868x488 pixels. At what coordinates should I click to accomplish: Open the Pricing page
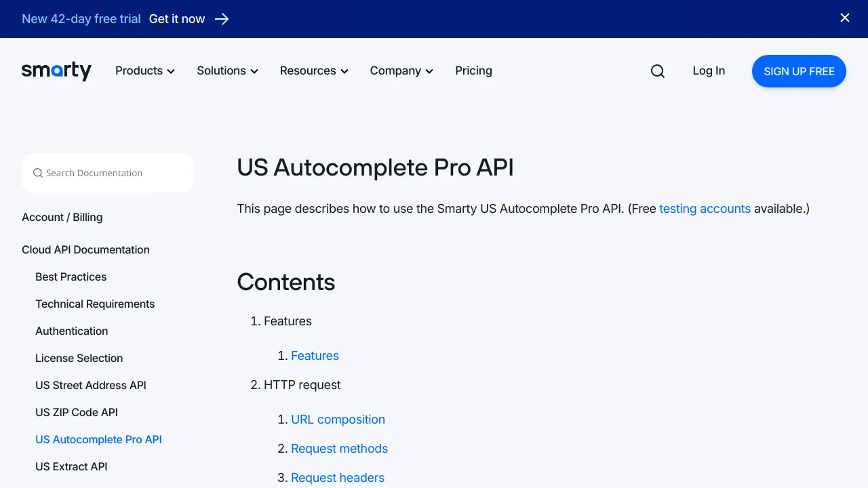[x=473, y=70]
